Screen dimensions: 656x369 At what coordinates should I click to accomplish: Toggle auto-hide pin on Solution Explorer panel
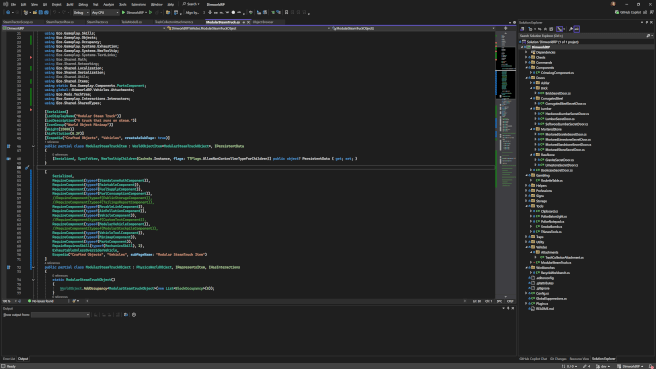click(647, 22)
